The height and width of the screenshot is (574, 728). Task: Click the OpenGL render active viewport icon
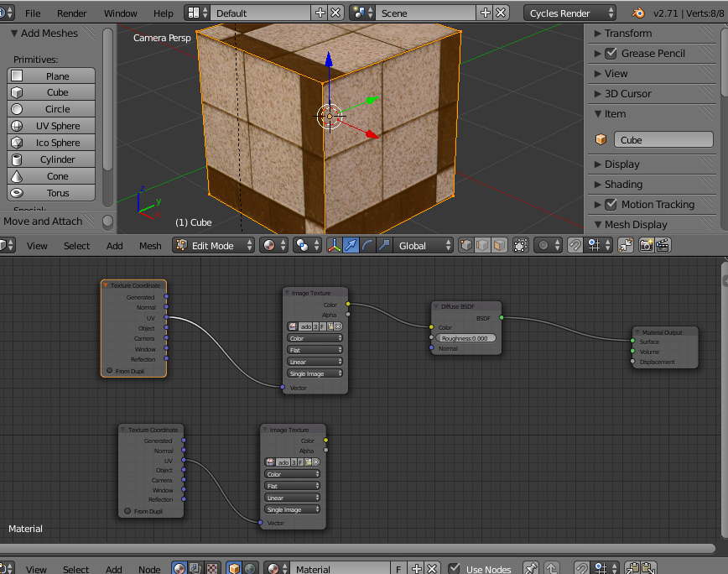pos(646,246)
